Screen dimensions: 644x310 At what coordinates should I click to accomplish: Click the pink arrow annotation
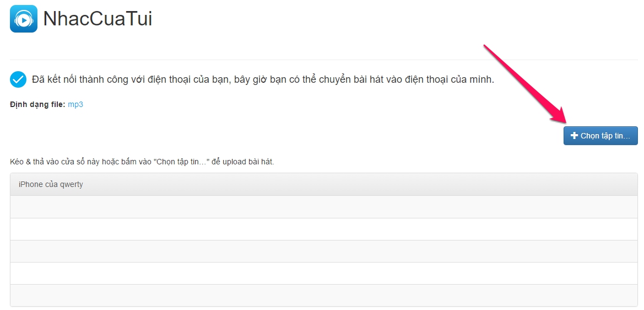(526, 84)
